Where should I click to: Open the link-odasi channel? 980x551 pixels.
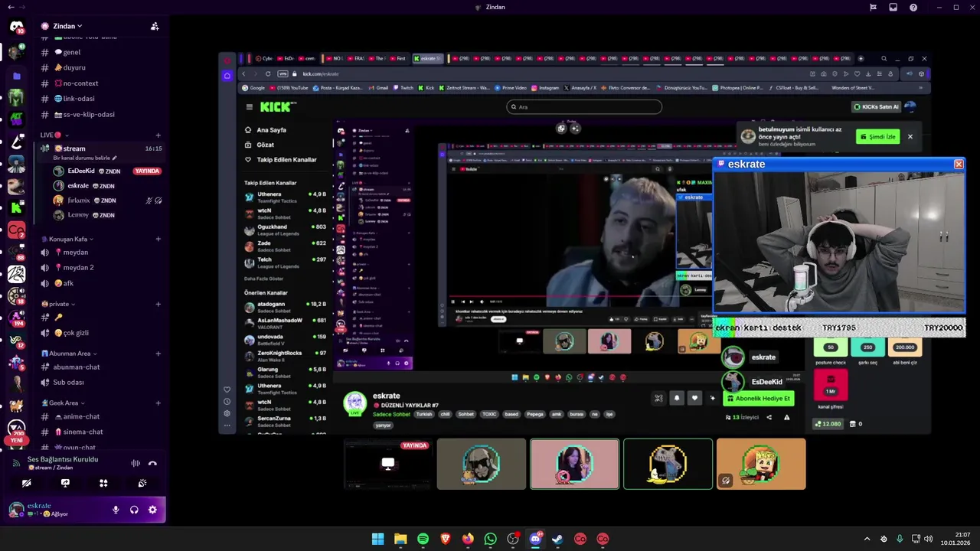coord(101,99)
